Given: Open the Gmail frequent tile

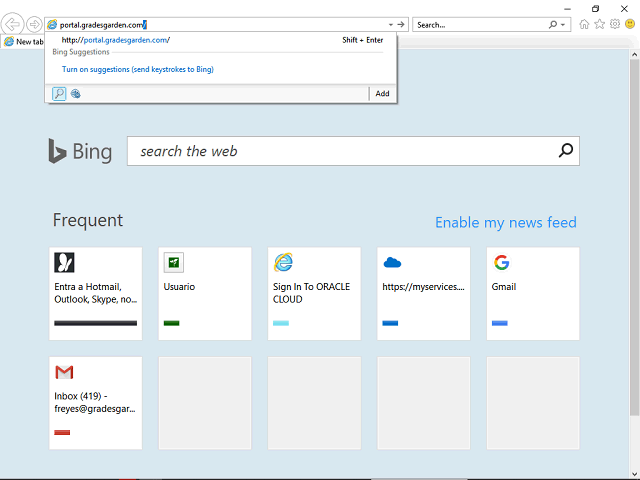Looking at the screenshot, I should [x=533, y=293].
